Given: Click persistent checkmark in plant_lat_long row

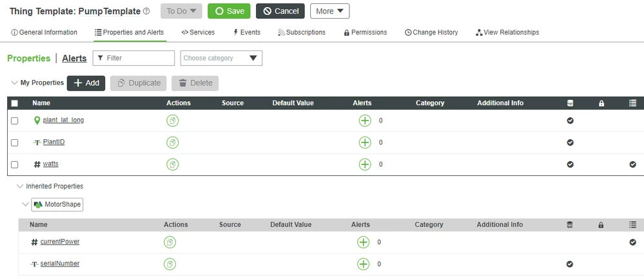Looking at the screenshot, I should [x=570, y=120].
